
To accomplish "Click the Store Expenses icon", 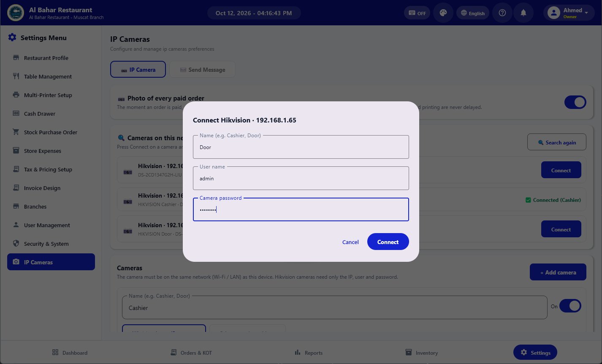I will tap(16, 151).
